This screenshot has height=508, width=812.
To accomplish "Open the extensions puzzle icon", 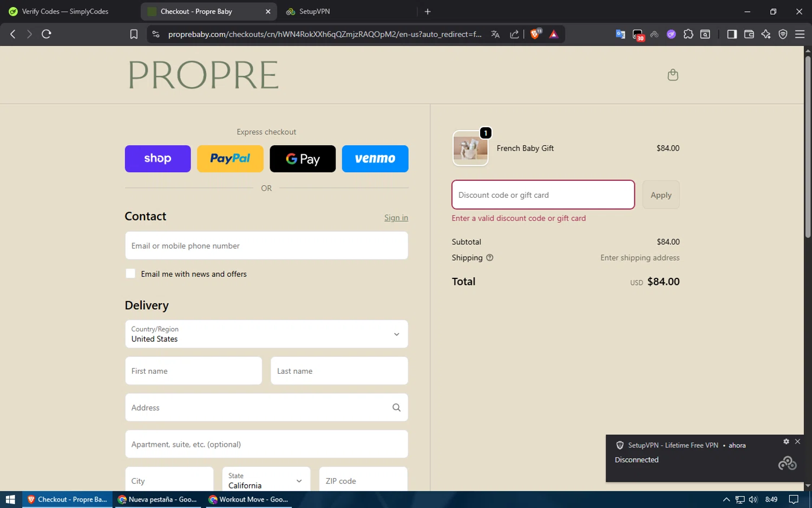I will point(688,34).
